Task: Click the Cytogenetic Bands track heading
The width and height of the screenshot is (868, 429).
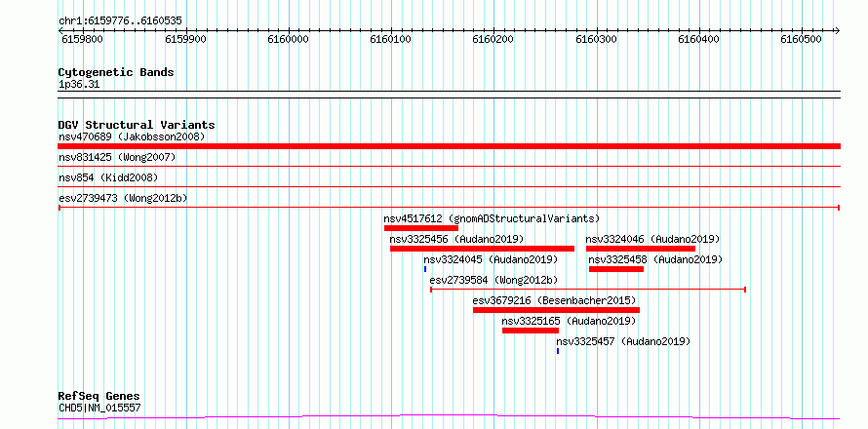Action: click(x=116, y=72)
